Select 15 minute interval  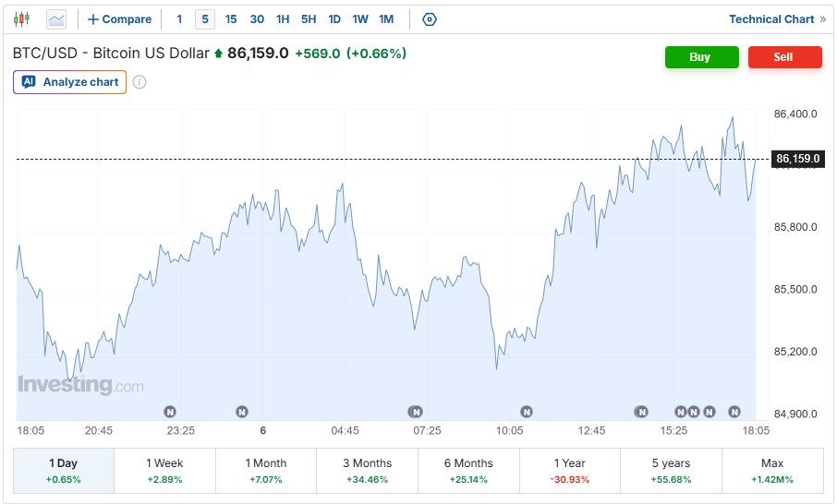(x=231, y=19)
